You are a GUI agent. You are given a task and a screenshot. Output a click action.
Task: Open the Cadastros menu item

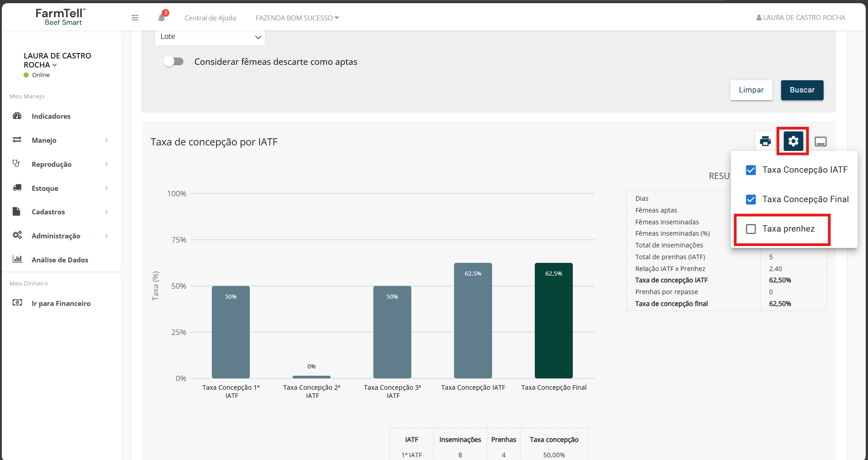(62, 212)
